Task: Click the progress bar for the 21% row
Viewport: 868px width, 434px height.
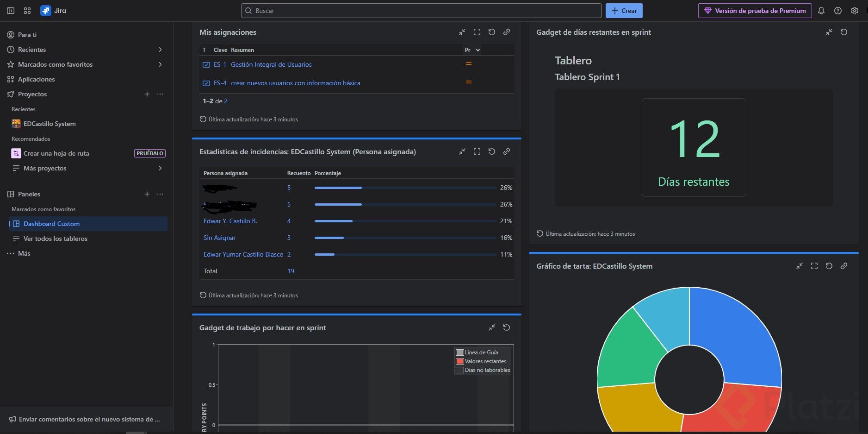Action: (405, 221)
